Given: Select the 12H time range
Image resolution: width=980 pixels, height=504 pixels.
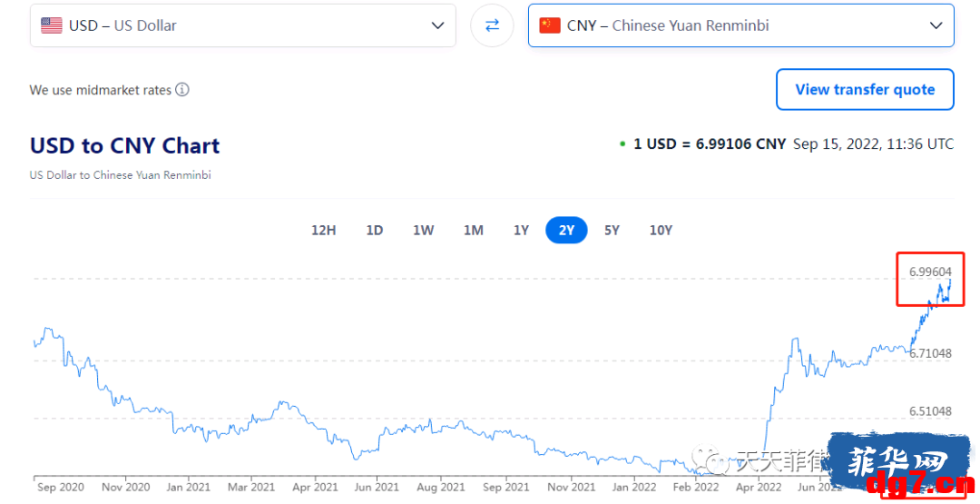Looking at the screenshot, I should point(324,230).
